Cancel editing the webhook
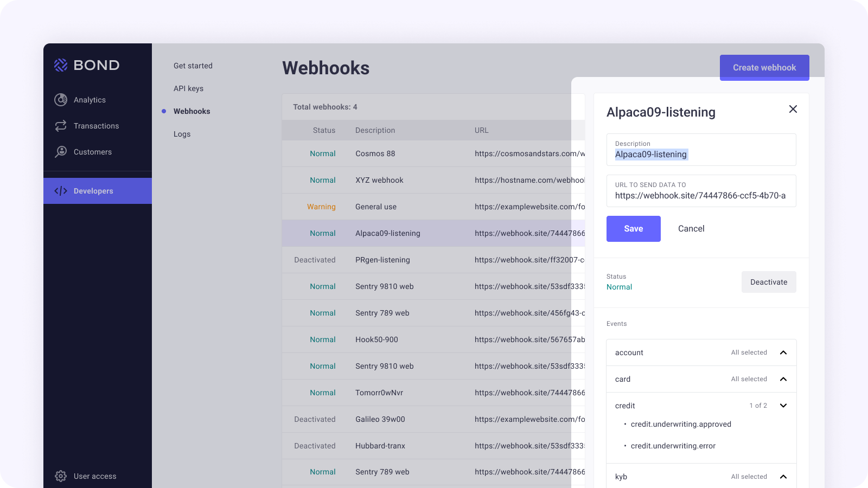 click(691, 229)
